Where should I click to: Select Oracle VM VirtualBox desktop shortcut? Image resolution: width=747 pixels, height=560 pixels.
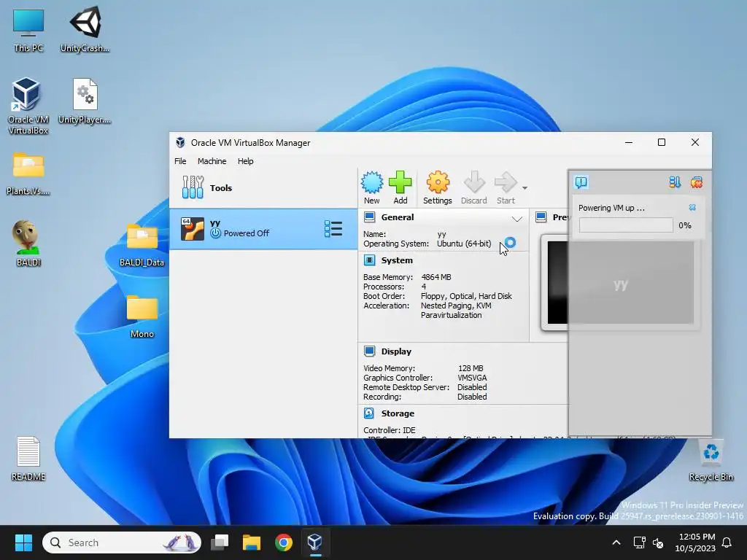click(28, 106)
